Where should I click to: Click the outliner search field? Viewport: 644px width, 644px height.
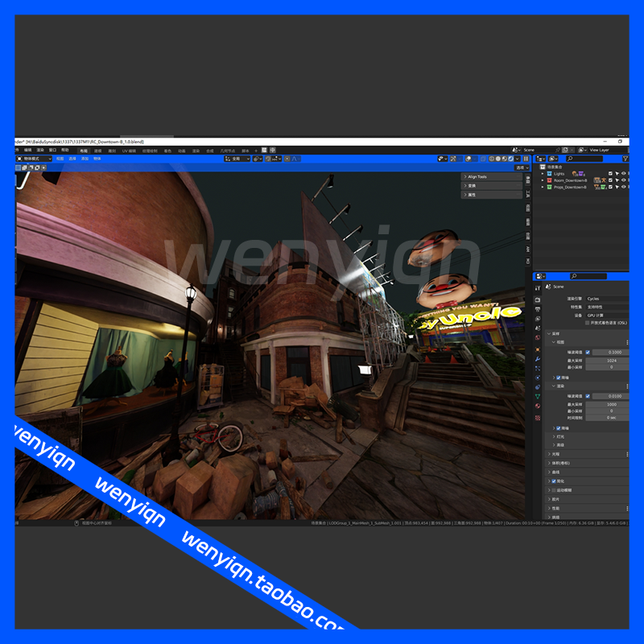[x=585, y=159]
